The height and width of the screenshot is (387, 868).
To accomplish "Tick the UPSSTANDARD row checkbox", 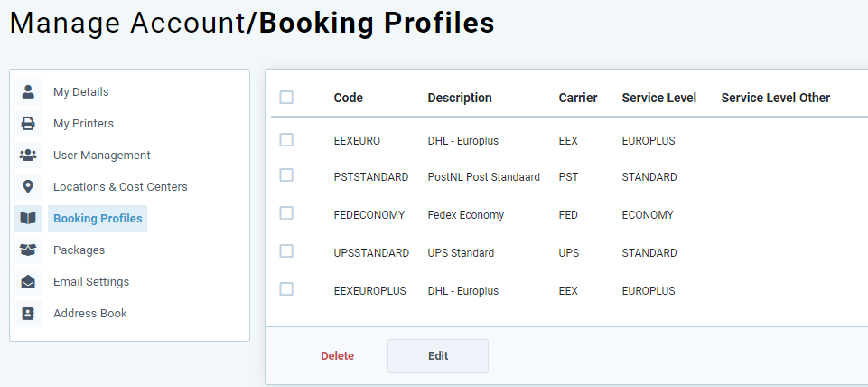I will 286,251.
